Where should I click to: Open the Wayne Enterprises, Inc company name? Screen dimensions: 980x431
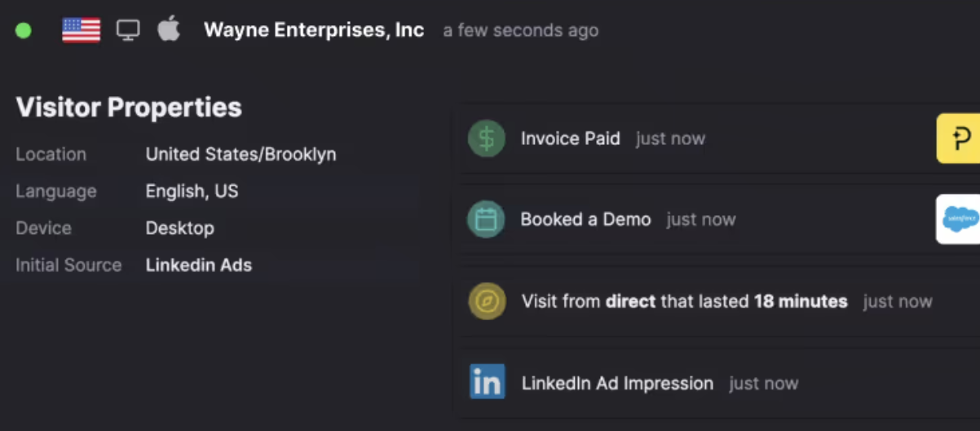tap(314, 30)
